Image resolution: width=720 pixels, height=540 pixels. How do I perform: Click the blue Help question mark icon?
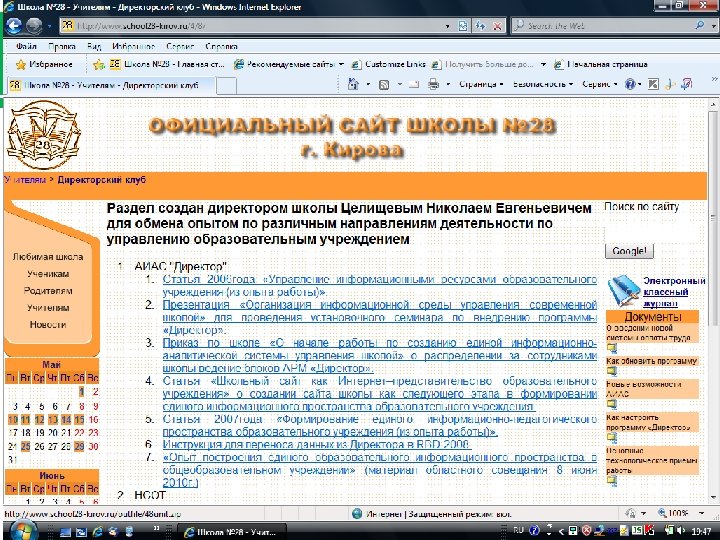tap(630, 84)
